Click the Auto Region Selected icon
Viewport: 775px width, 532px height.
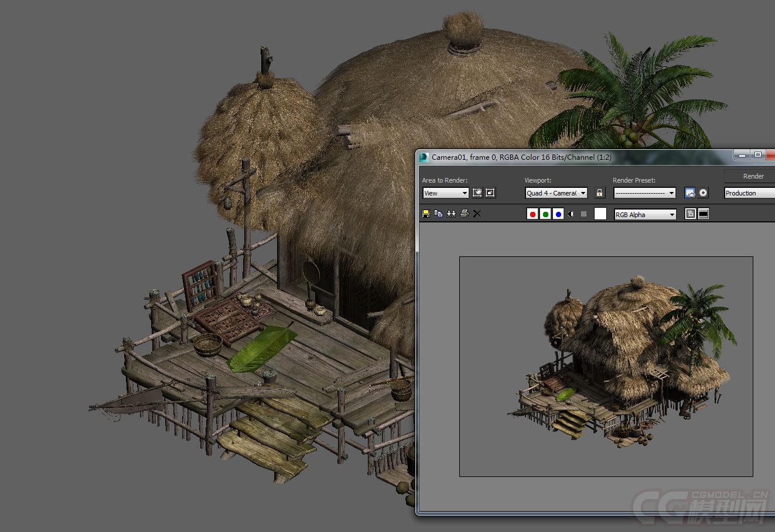coord(490,193)
